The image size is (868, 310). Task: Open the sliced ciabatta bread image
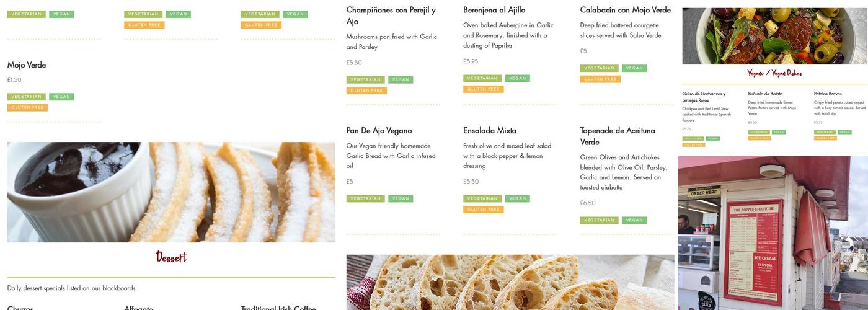coord(510,282)
